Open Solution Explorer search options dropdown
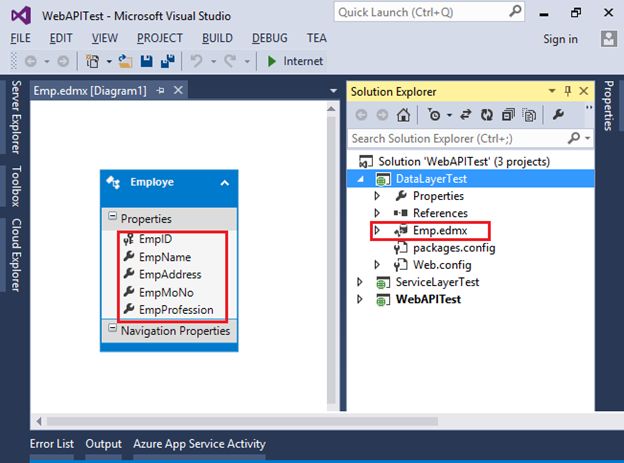Screen dimensions: 624x463 (x=587, y=138)
